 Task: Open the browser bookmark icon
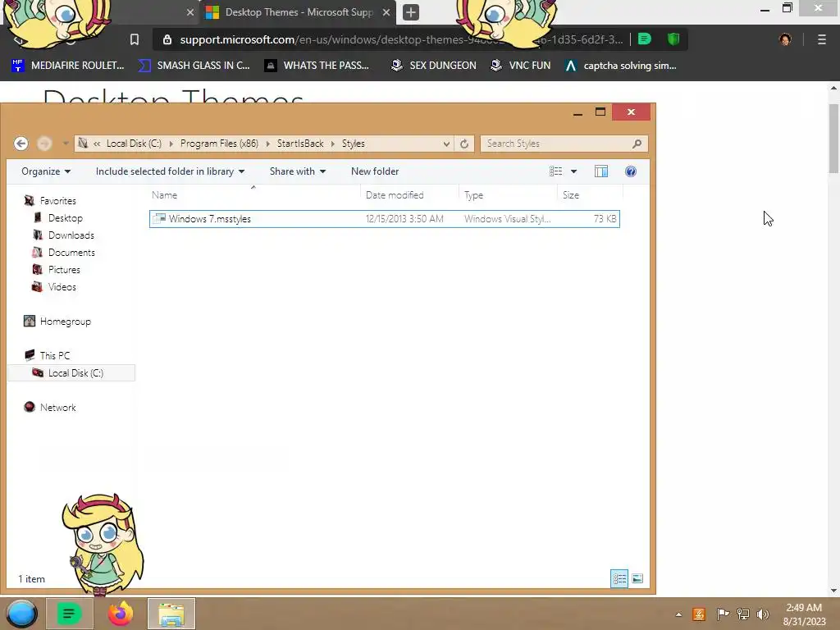click(x=135, y=39)
